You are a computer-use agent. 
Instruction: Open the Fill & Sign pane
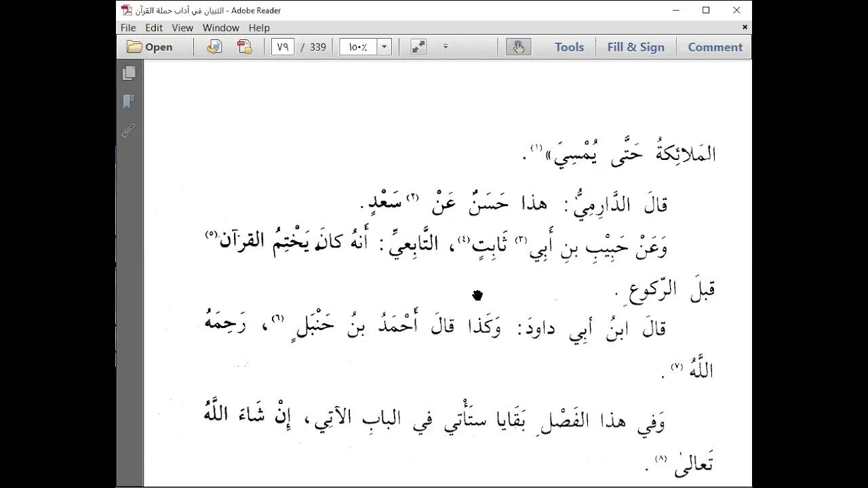(635, 47)
